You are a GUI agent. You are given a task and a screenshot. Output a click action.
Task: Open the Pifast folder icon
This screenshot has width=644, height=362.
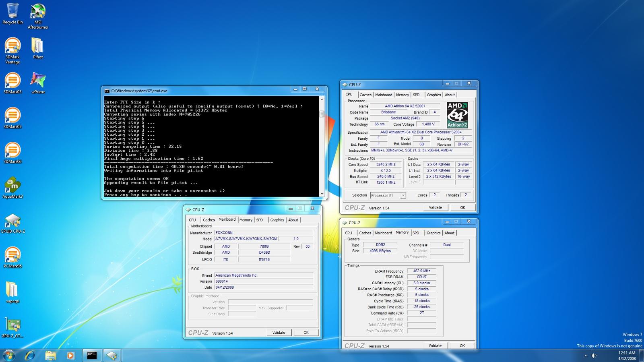pyautogui.click(x=38, y=48)
